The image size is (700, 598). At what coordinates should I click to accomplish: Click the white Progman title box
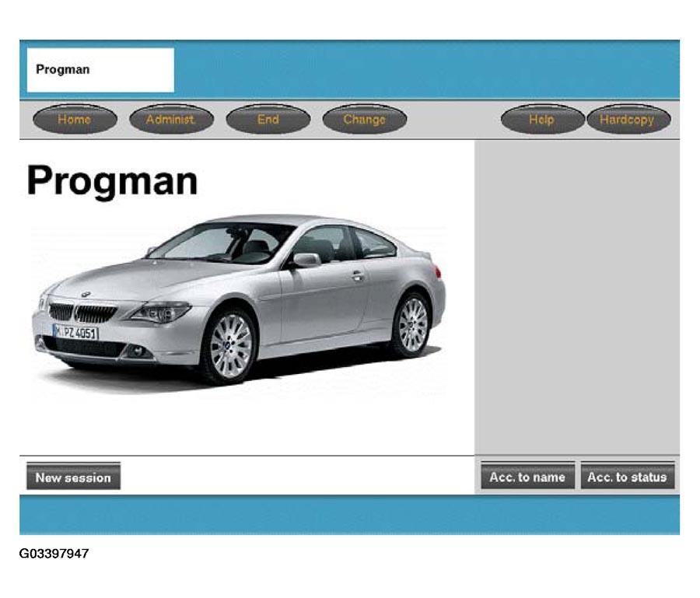[x=100, y=70]
